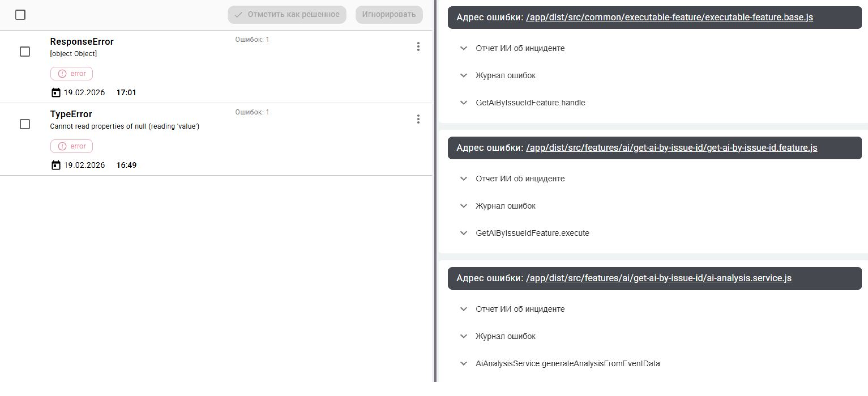868x396 pixels.
Task: Toggle the select-all issues checkbox
Action: (21, 15)
